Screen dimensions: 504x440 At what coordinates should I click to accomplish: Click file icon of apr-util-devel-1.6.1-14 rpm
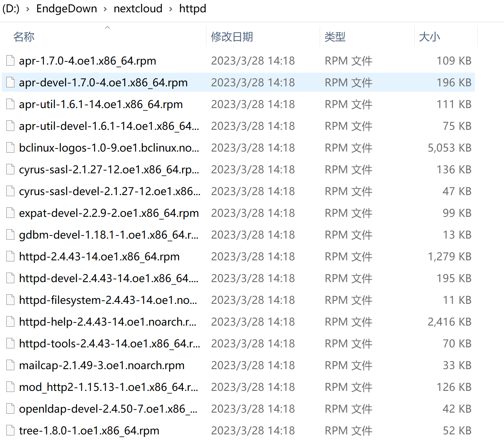pyautogui.click(x=11, y=126)
